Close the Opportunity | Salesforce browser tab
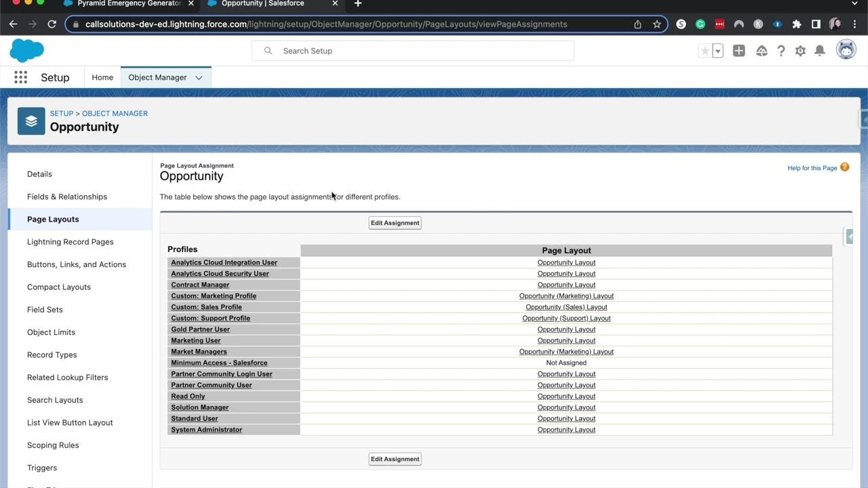Viewport: 868px width, 488px height. click(x=334, y=3)
